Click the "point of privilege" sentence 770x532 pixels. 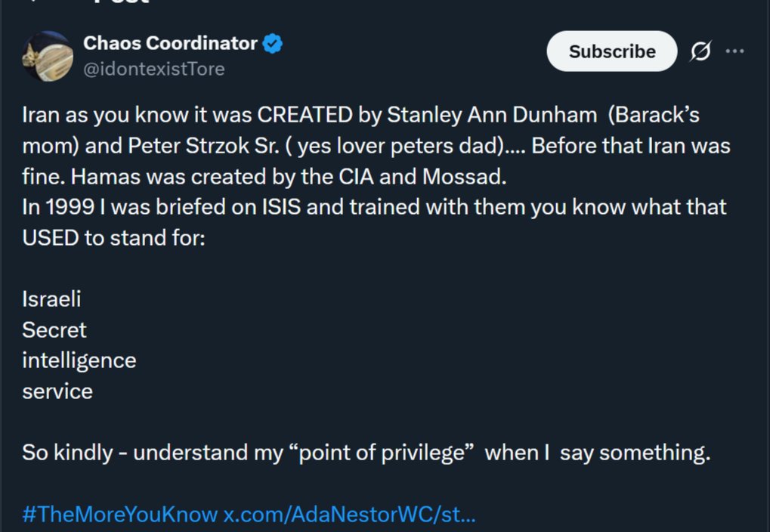click(366, 453)
